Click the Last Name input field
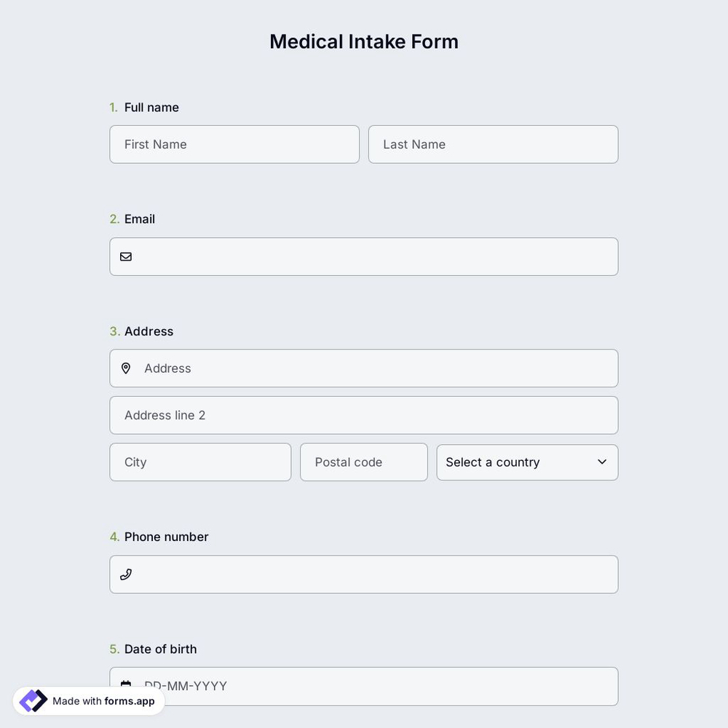728x728 pixels. point(493,143)
